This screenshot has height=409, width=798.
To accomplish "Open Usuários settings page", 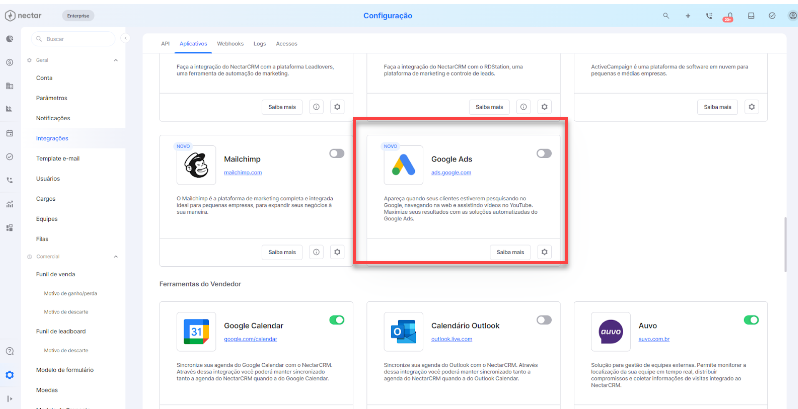I will (x=48, y=179).
